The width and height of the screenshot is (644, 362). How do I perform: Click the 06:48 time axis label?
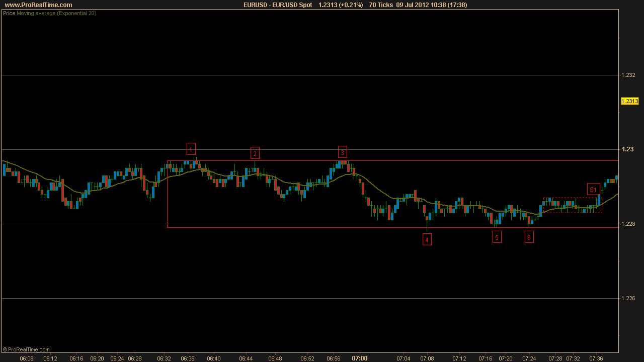click(275, 358)
